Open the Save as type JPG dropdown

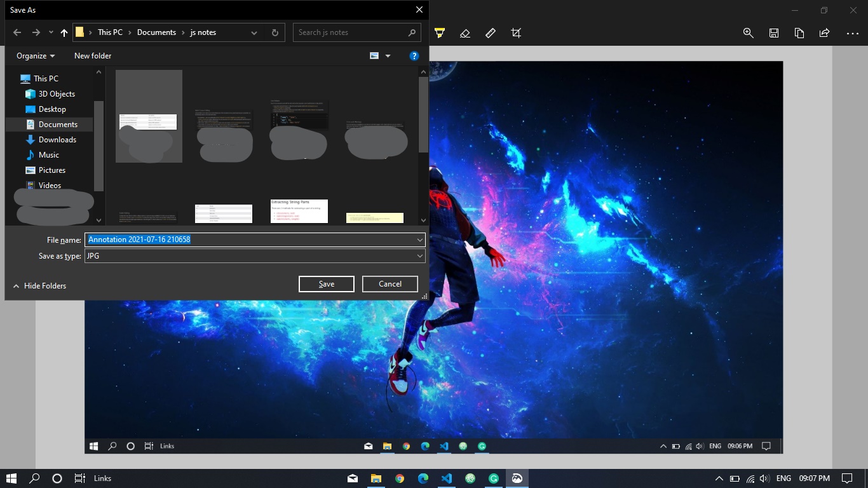[255, 256]
